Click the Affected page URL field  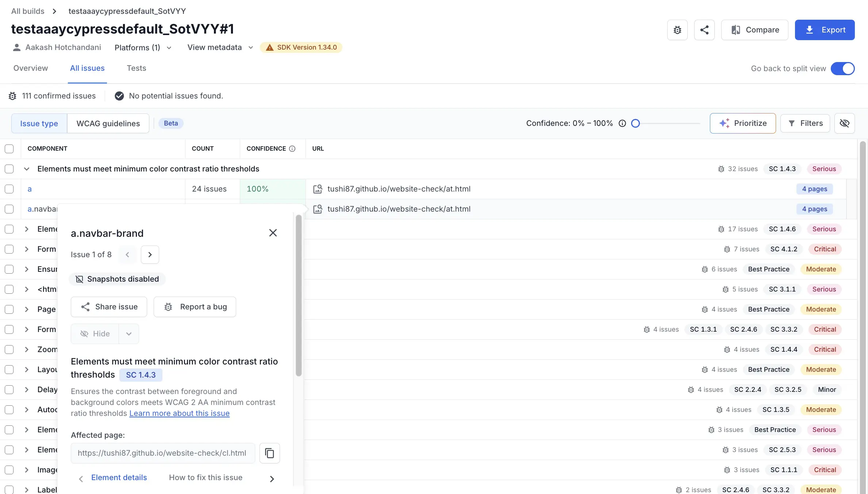[163, 453]
